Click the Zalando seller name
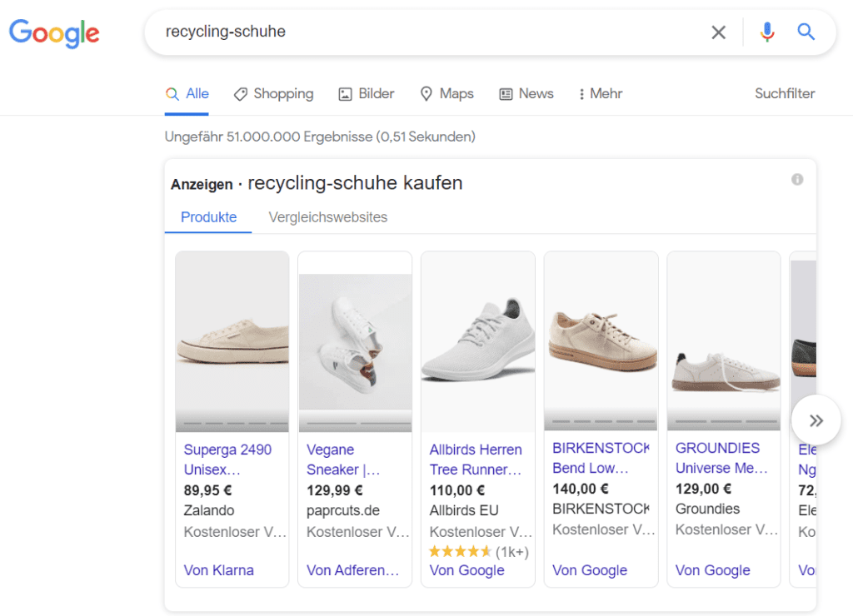The height and width of the screenshot is (616, 853). 209,510
